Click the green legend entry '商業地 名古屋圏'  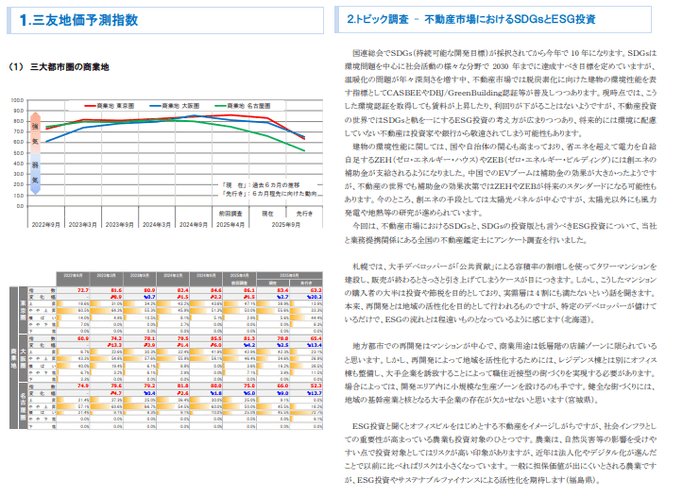pyautogui.click(x=243, y=106)
